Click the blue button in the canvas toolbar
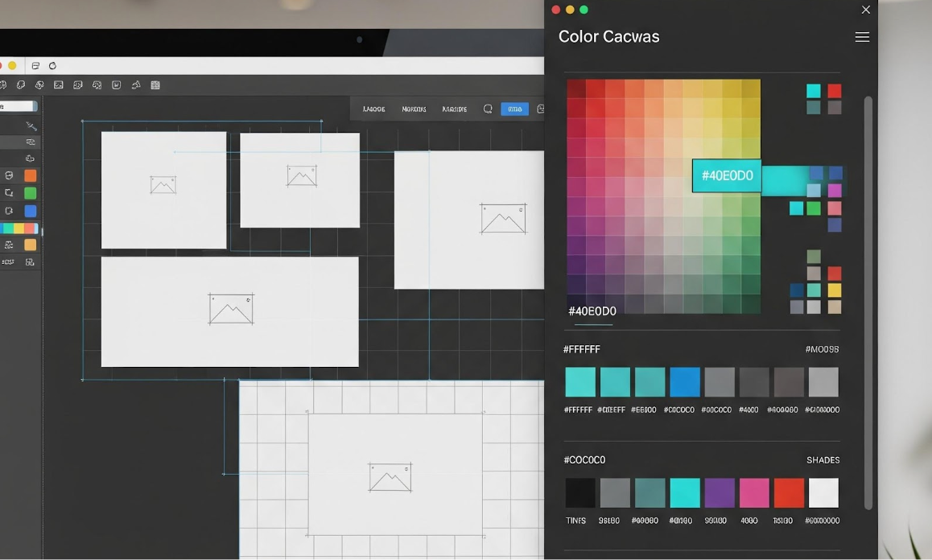This screenshot has height=560, width=932. click(x=514, y=109)
